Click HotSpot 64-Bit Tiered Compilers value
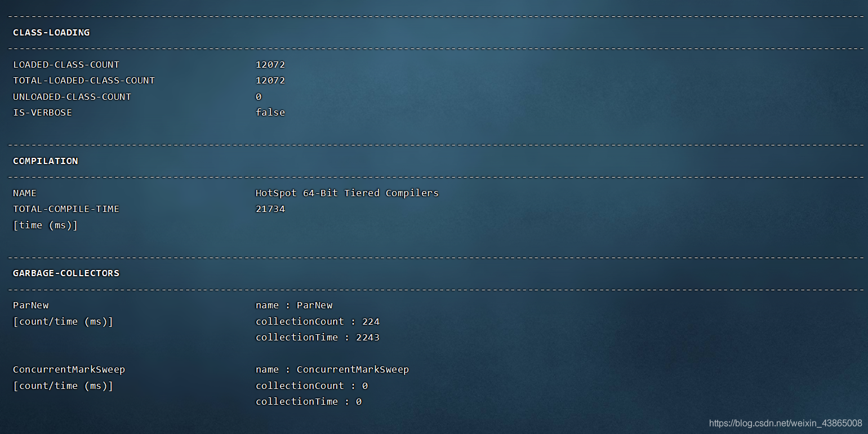Image resolution: width=868 pixels, height=434 pixels. click(x=347, y=193)
